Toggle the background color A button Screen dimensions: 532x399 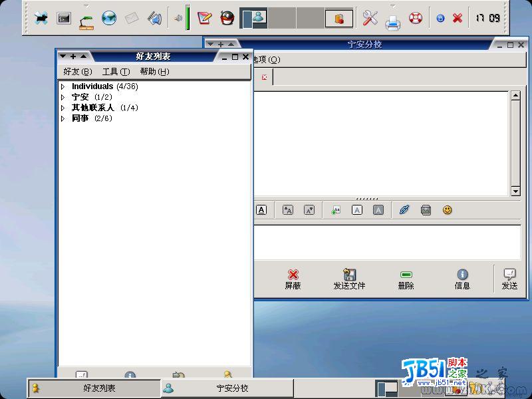click(378, 210)
